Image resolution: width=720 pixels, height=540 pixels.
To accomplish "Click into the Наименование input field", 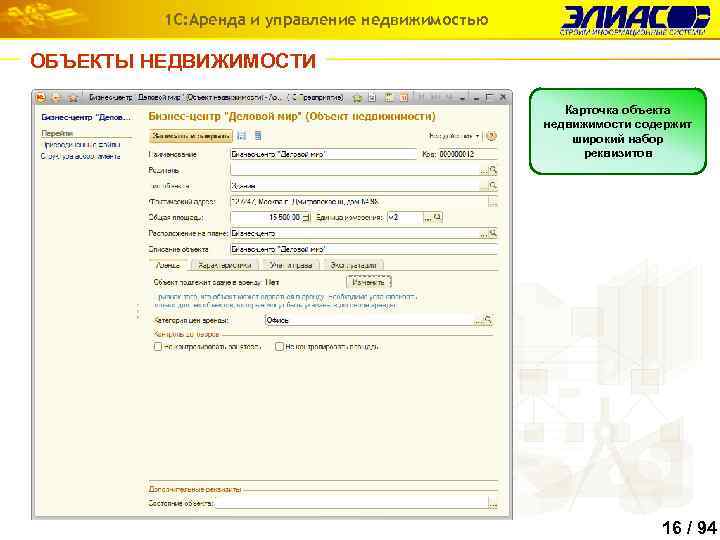I will (323, 154).
